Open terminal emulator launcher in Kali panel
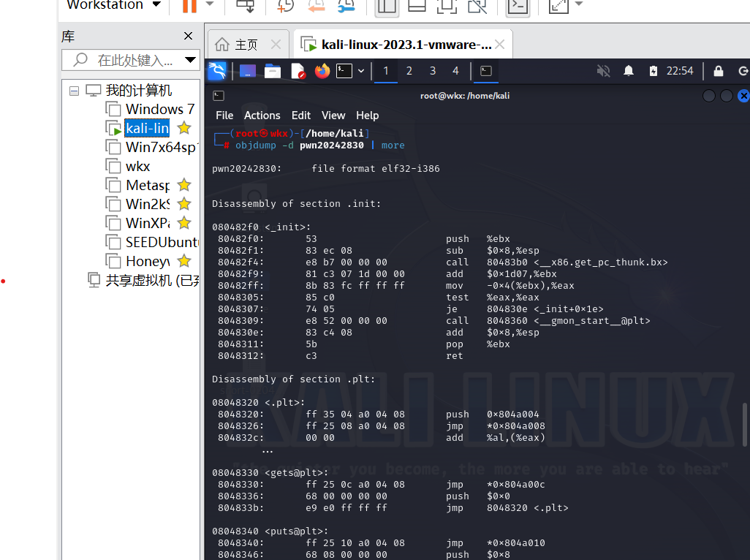 tap(344, 71)
